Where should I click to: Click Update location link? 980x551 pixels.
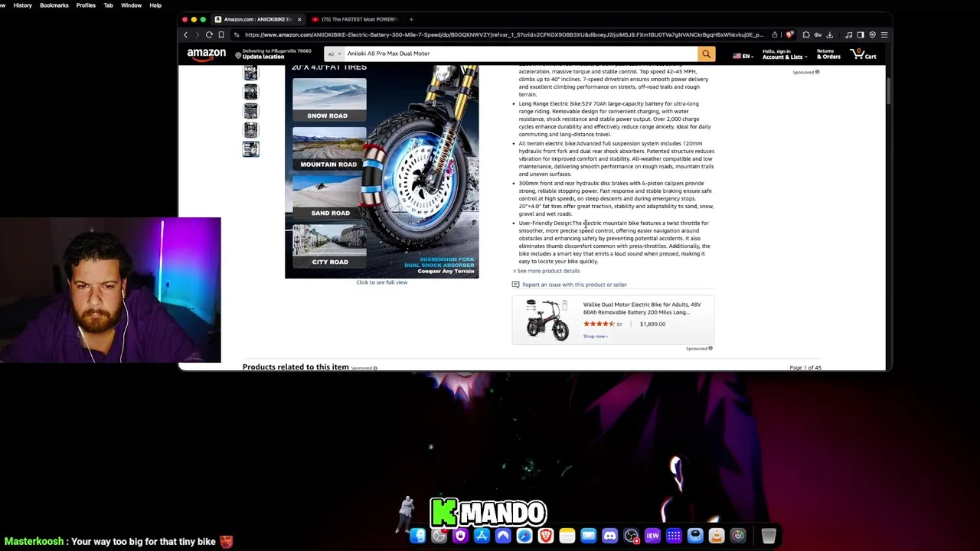tap(263, 57)
